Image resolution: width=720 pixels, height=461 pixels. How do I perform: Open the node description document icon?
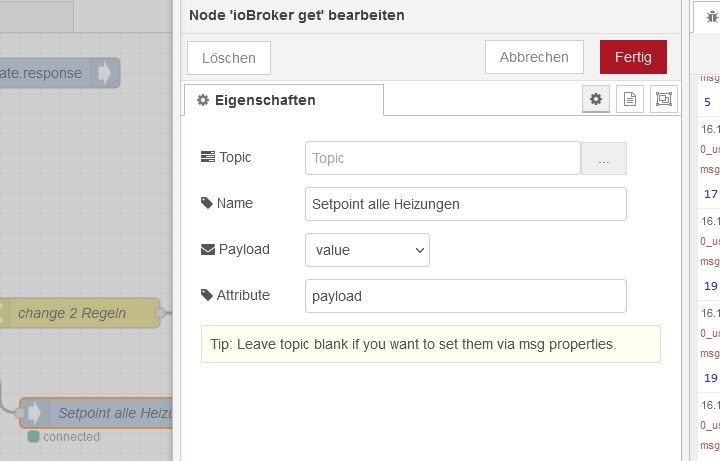pos(629,99)
